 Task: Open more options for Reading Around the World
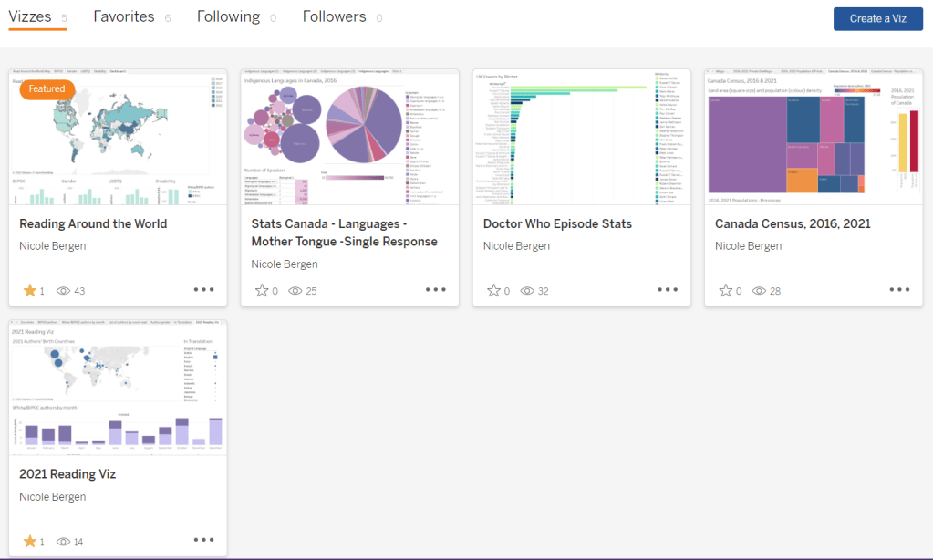203,290
